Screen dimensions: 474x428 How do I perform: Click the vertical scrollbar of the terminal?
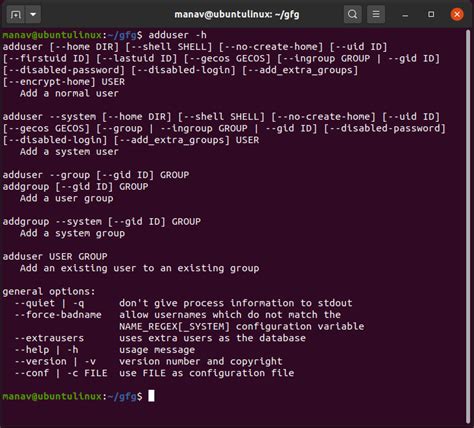click(468, 227)
